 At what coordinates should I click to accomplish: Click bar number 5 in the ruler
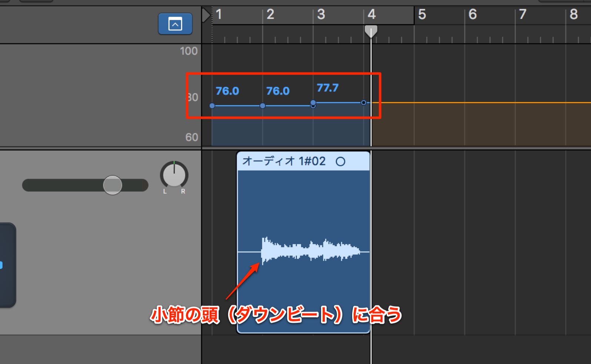point(422,14)
